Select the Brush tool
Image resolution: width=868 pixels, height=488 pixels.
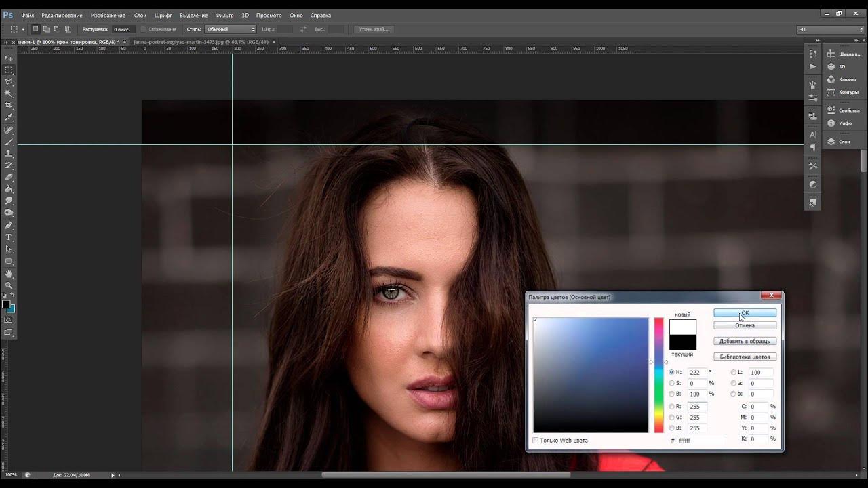(9, 142)
